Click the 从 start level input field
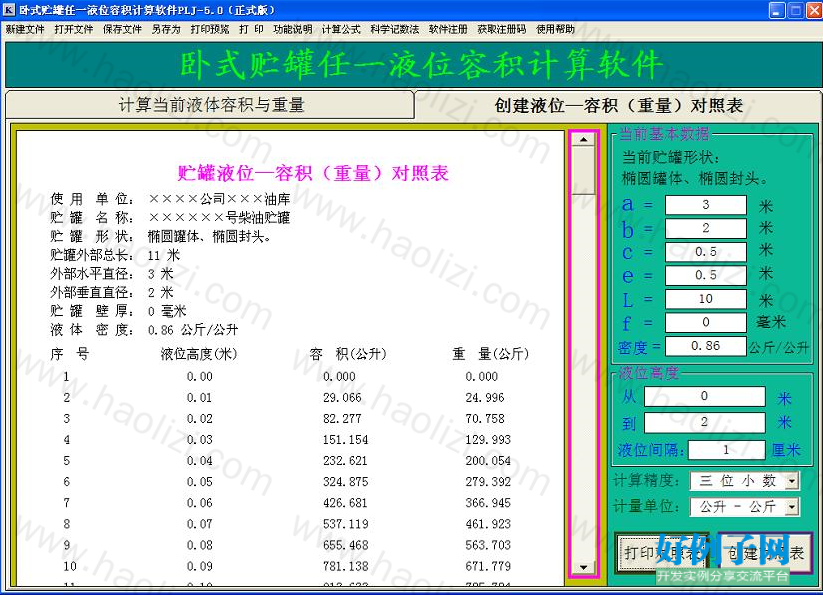 pyautogui.click(x=704, y=396)
